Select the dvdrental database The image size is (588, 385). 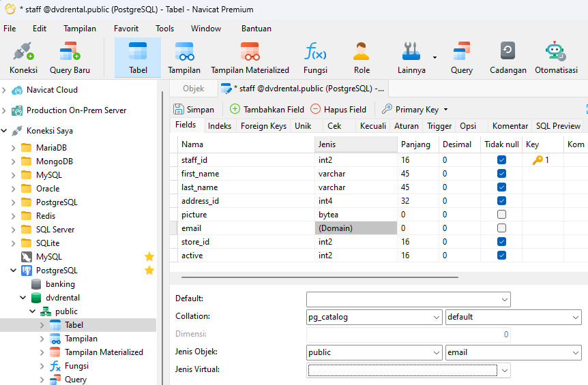coord(62,298)
